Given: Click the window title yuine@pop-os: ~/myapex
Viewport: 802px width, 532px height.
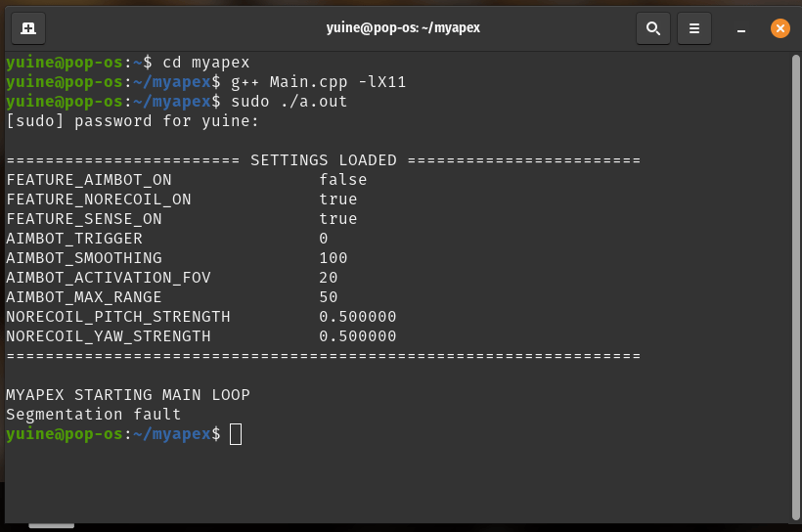Looking at the screenshot, I should click(403, 27).
